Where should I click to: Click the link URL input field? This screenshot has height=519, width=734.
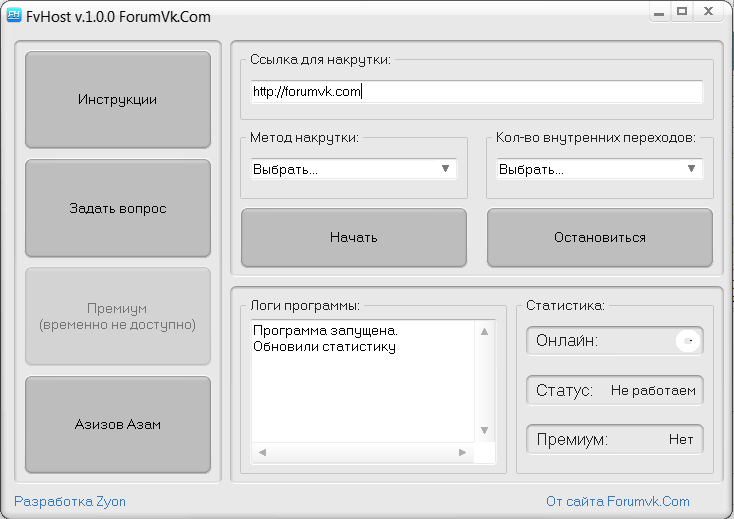pos(477,91)
